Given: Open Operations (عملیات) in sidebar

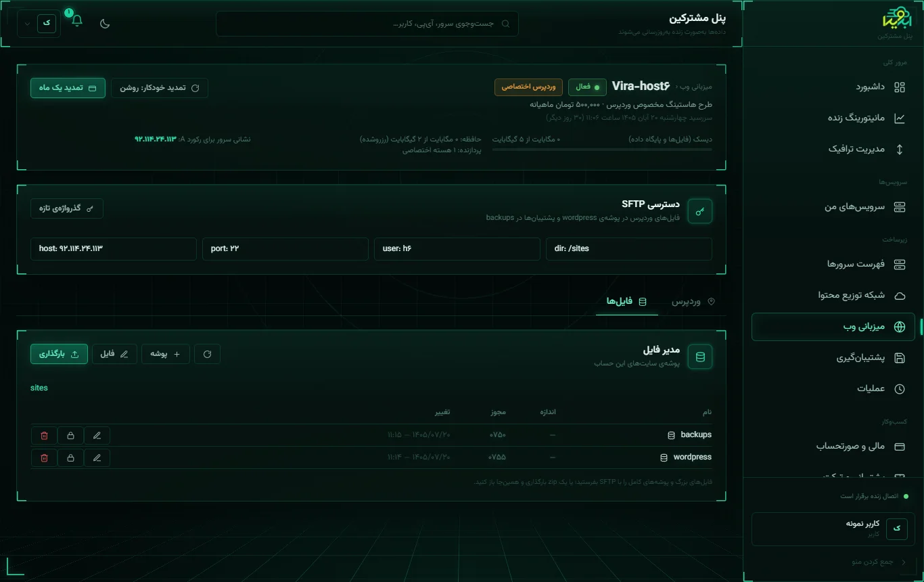Looking at the screenshot, I should pyautogui.click(x=833, y=388).
